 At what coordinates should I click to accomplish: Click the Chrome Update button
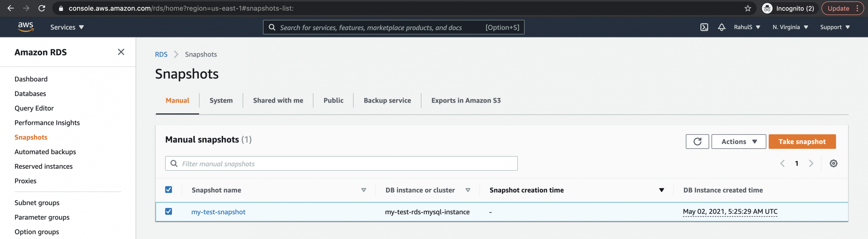click(842, 8)
